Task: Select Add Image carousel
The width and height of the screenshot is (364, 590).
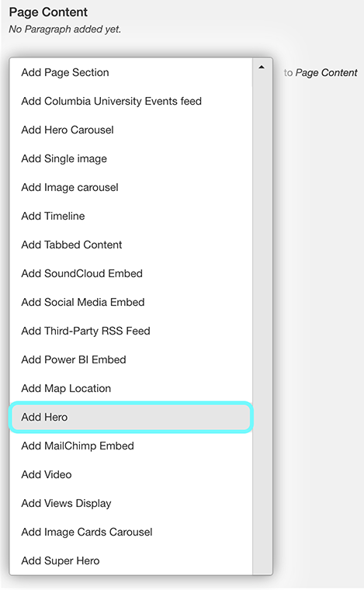Action: pos(131,187)
